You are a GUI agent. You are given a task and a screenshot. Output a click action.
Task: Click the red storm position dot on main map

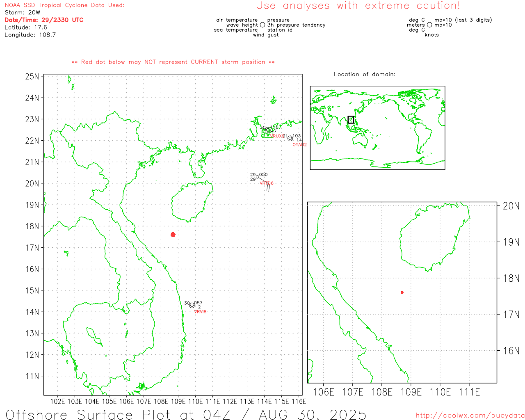pos(173,235)
